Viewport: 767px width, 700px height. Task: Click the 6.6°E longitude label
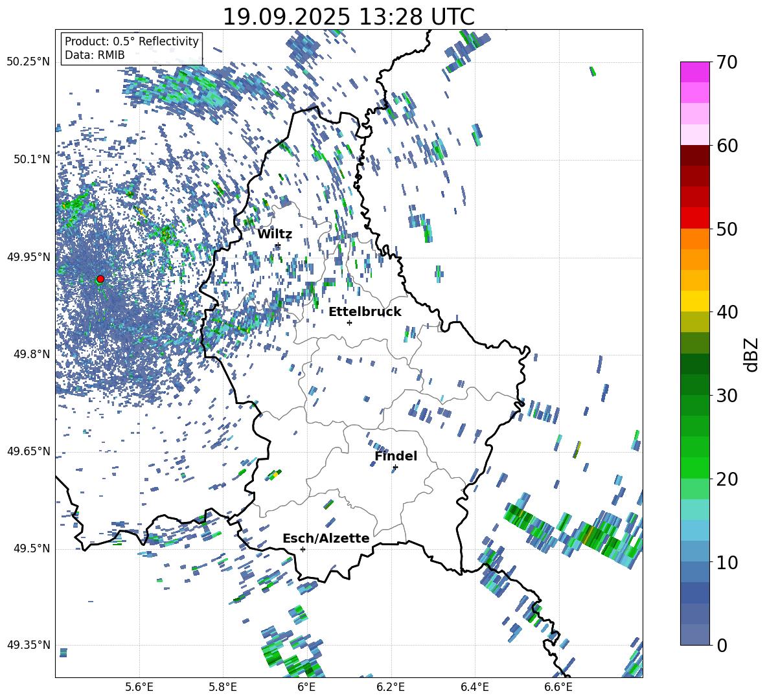558,687
